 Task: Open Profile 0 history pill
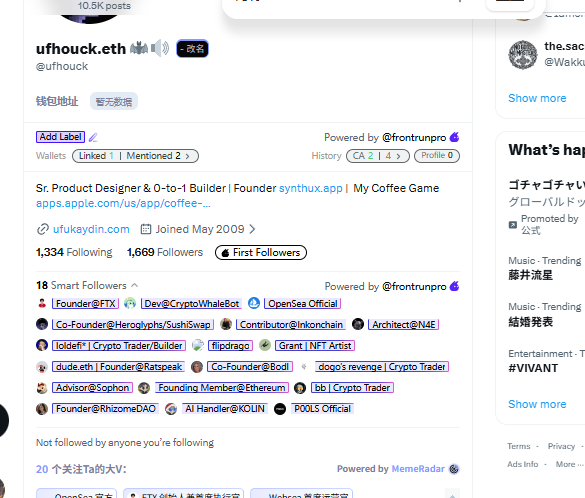point(437,156)
